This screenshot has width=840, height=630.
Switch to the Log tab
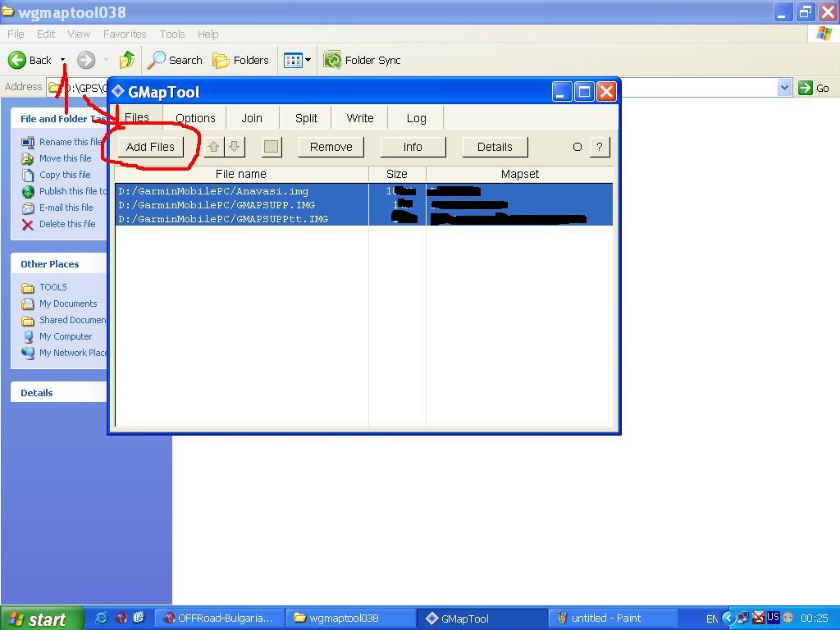pyautogui.click(x=416, y=118)
